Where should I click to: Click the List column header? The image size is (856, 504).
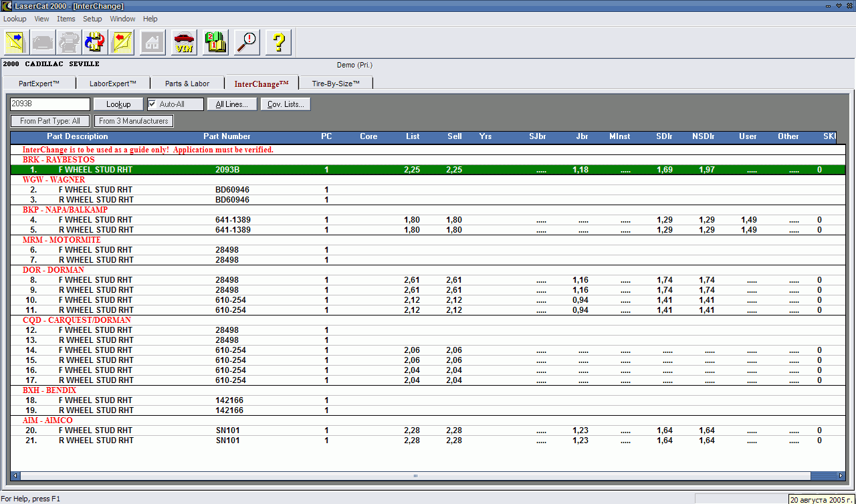(x=413, y=136)
